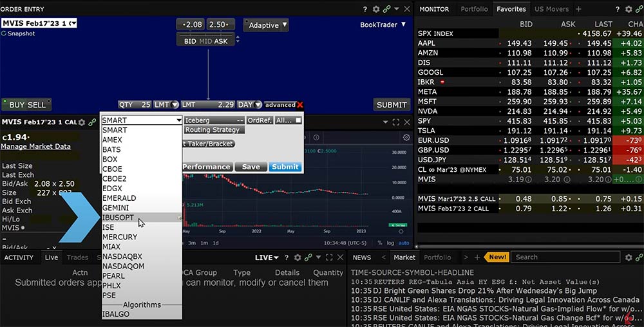Expand the Adaptive dropdown
Image resolution: width=644 pixels, height=327 pixels.
(266, 25)
